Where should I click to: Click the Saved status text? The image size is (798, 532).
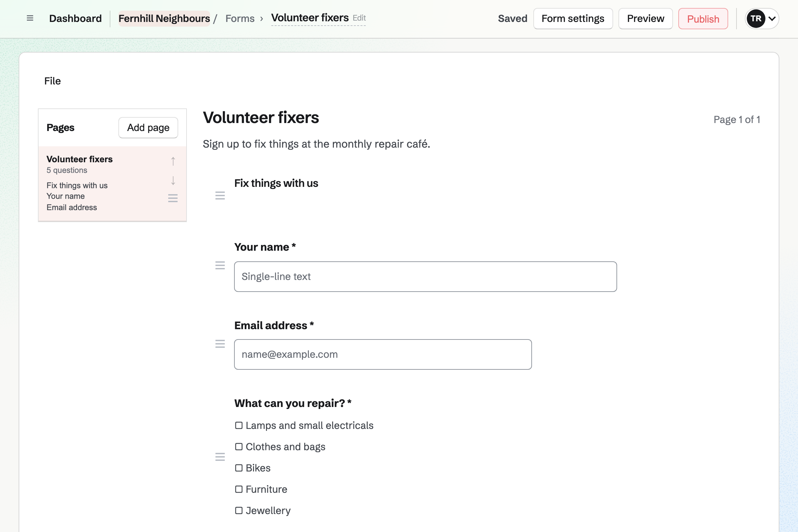click(x=512, y=18)
